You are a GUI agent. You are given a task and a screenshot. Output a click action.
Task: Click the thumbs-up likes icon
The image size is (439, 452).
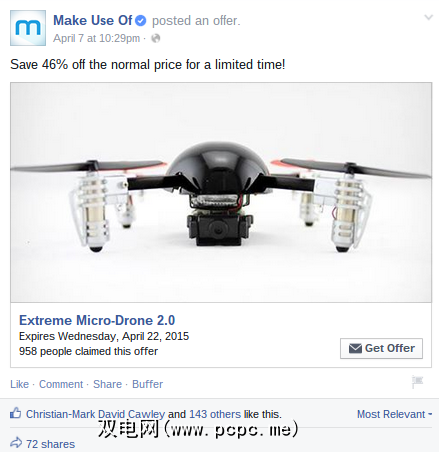tap(16, 413)
